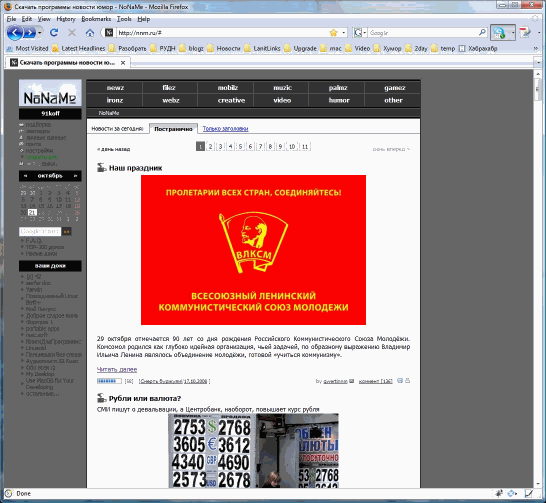Viewport: 546px width, 503px height.
Task: Open the humor section
Action: [x=339, y=100]
